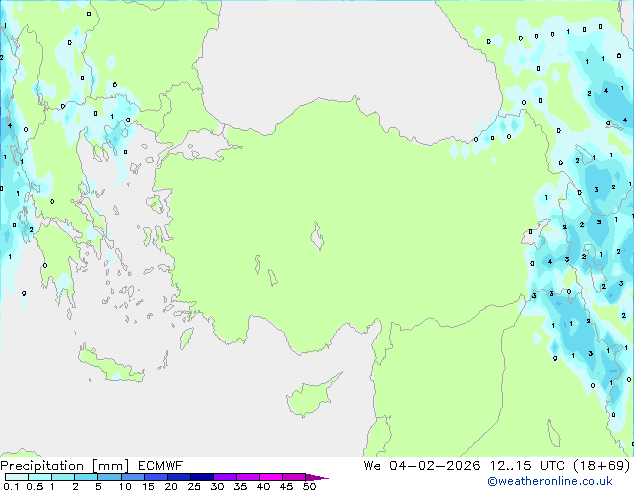Click the lake in central Turkey
This screenshot has width=634, height=490.
(317, 236)
